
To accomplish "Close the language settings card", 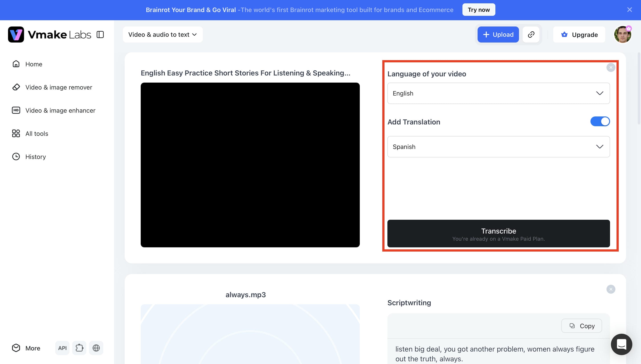I will point(611,67).
